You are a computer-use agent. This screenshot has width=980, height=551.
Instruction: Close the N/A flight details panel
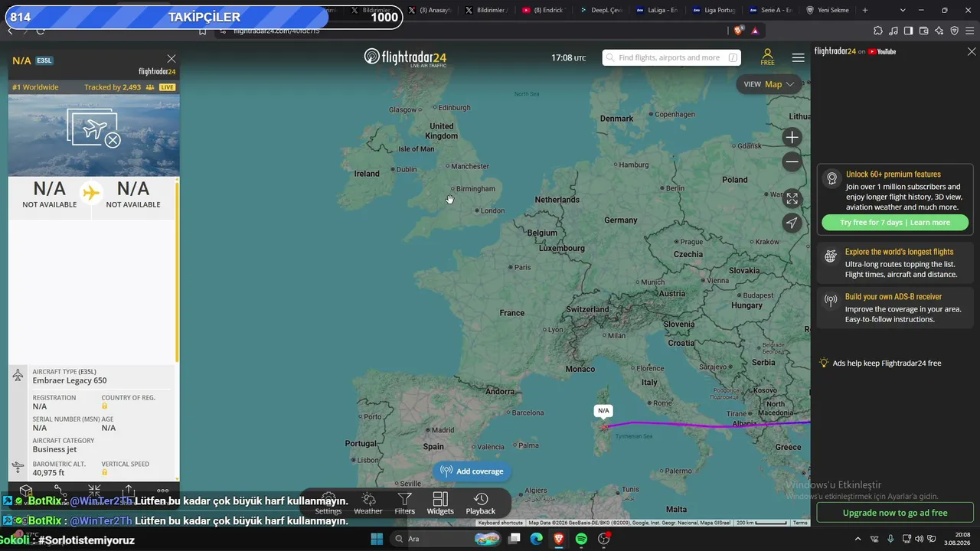click(x=171, y=59)
